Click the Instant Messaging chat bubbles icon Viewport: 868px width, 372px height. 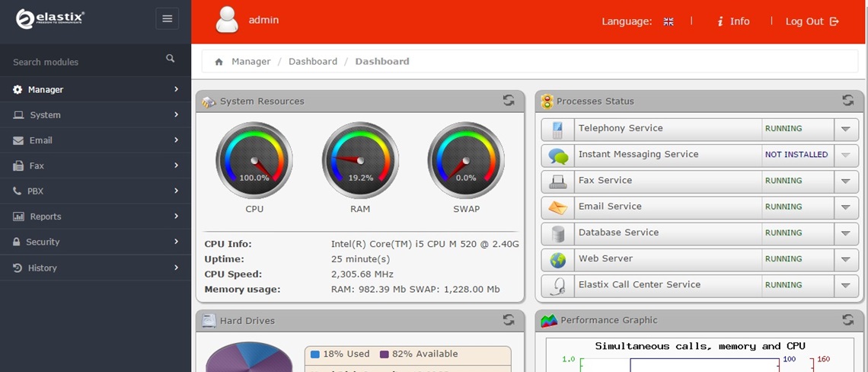(558, 156)
